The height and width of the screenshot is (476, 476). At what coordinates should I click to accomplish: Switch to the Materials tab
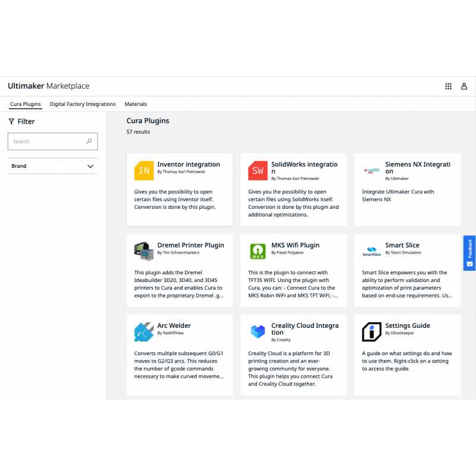(136, 104)
